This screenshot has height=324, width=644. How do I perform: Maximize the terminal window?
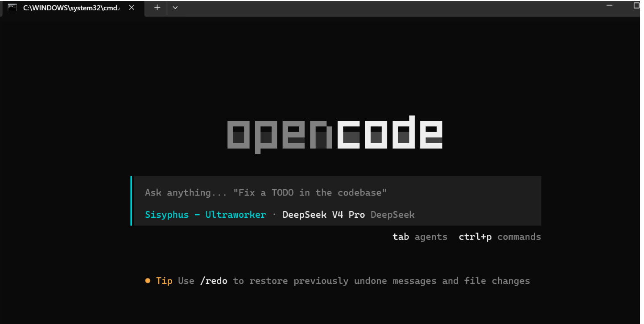click(x=637, y=6)
